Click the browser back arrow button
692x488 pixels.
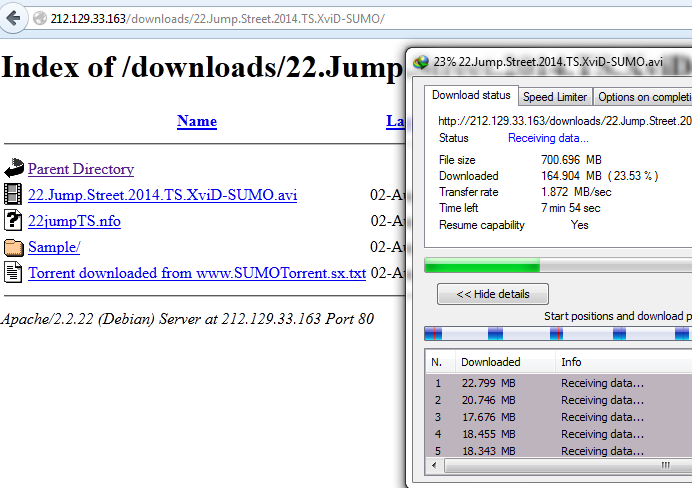click(13, 19)
